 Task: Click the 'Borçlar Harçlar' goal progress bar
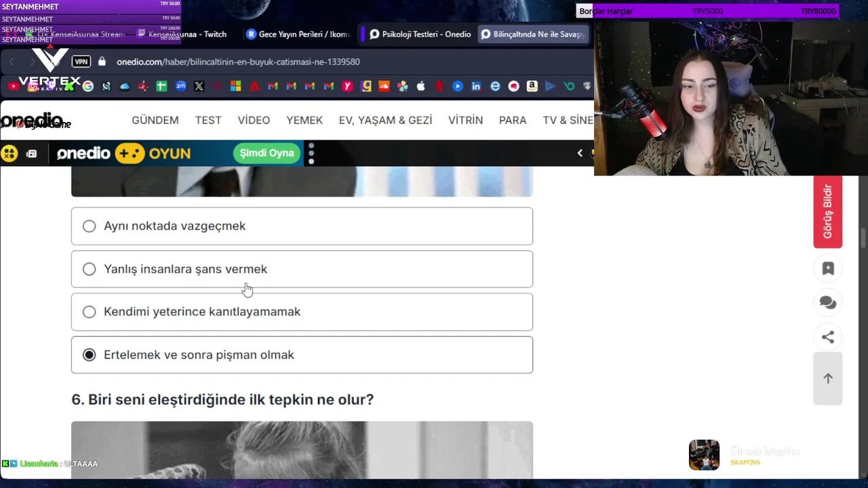tap(708, 11)
